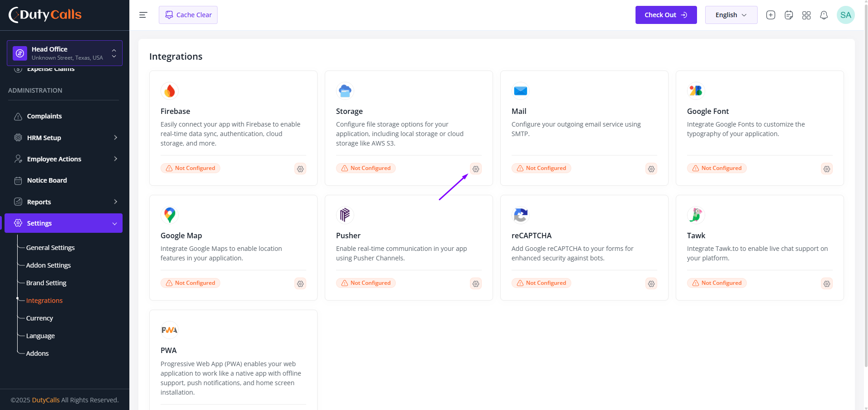Open Notice Board in sidebar
The height and width of the screenshot is (410, 868).
47,180
